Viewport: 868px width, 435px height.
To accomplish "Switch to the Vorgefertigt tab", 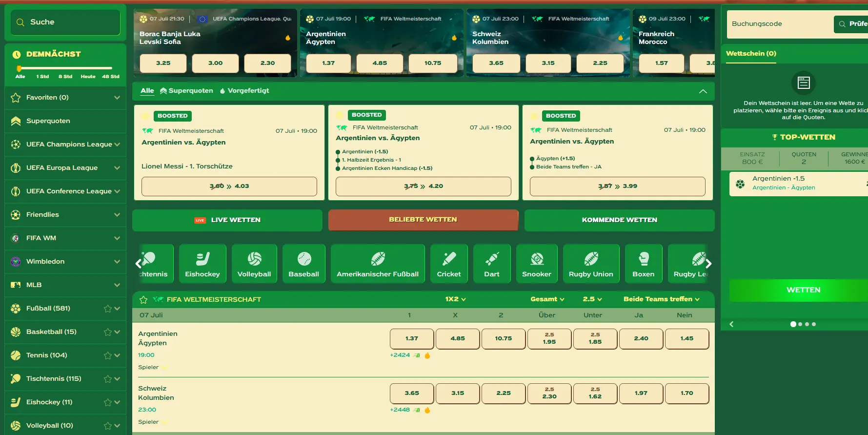I will [244, 91].
